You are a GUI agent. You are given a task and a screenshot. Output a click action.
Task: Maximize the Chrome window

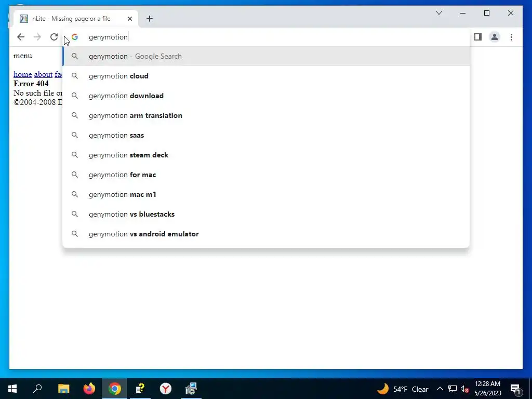[486, 13]
